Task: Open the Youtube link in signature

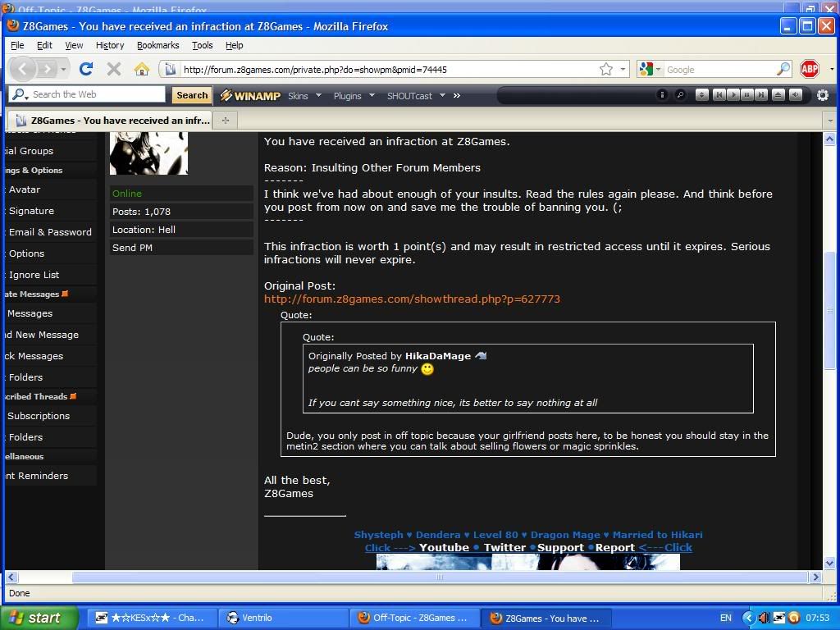Action: point(444,548)
